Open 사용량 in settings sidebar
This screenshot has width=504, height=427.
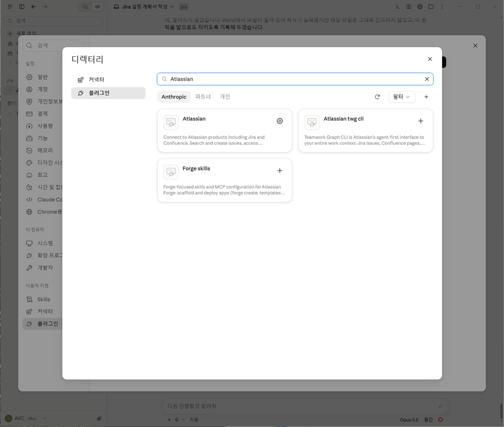point(42,126)
